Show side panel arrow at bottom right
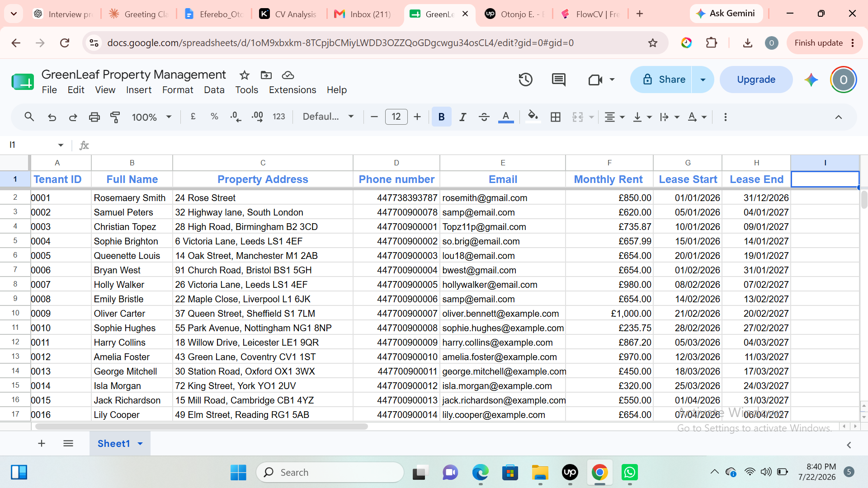The width and height of the screenshot is (868, 488). (849, 445)
